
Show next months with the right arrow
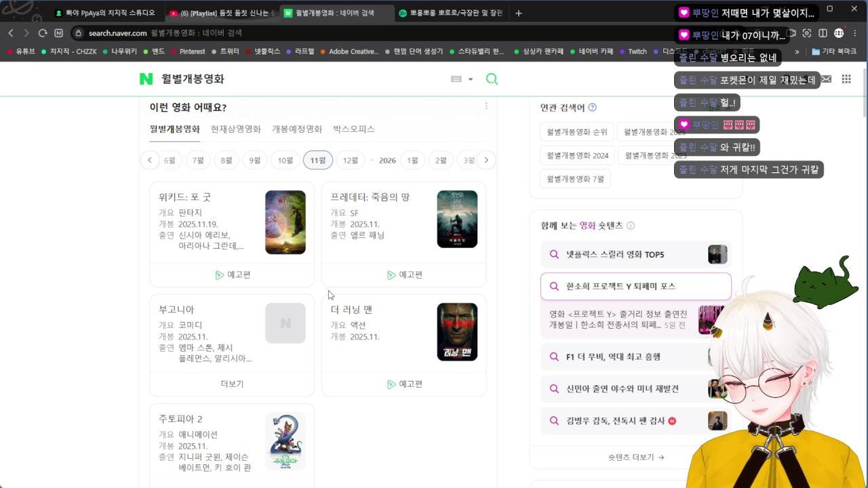click(486, 161)
